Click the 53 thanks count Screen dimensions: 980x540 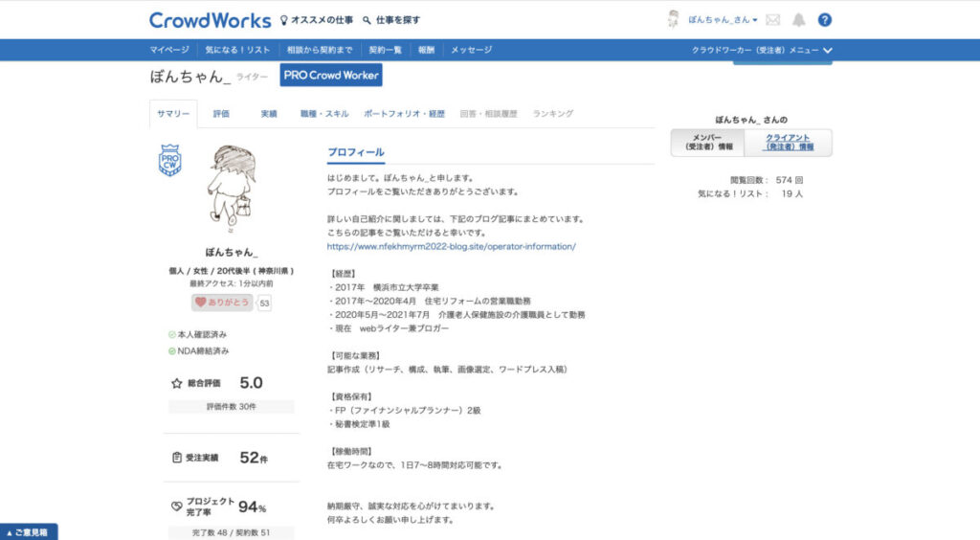[264, 304]
